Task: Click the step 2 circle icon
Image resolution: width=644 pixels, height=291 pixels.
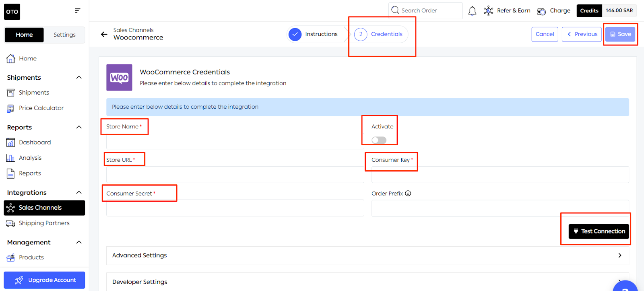Action: 361,34
